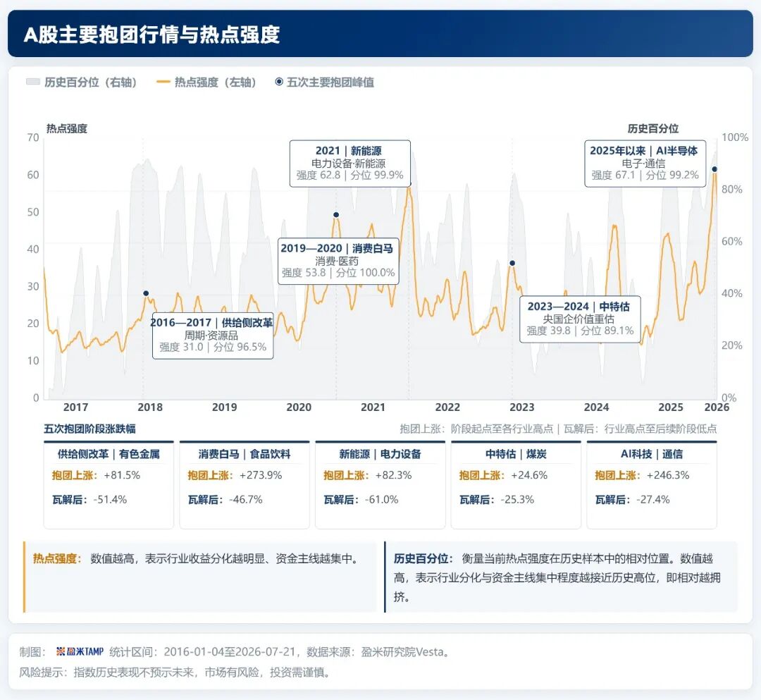This screenshot has height=700, width=761.
Task: Click the +82.3% 抱团上涨 value
Action: [x=394, y=475]
